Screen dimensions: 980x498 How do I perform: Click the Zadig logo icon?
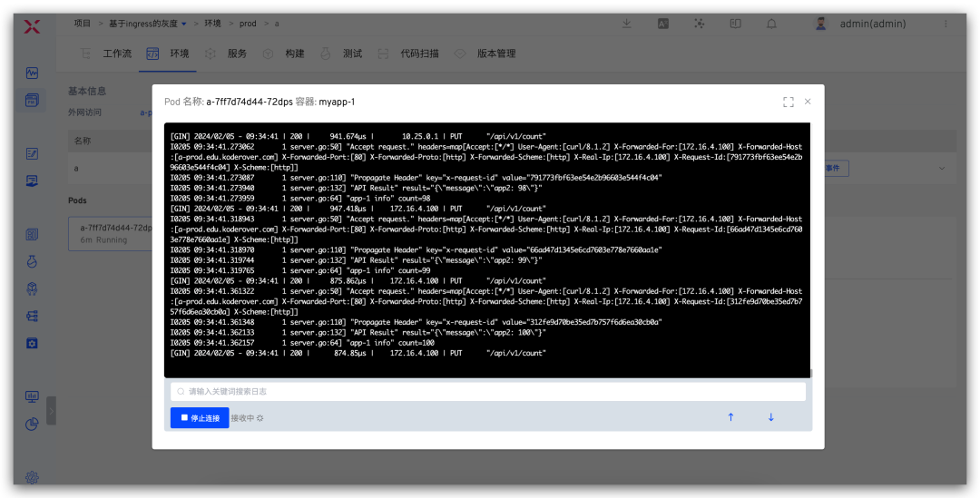tap(32, 26)
